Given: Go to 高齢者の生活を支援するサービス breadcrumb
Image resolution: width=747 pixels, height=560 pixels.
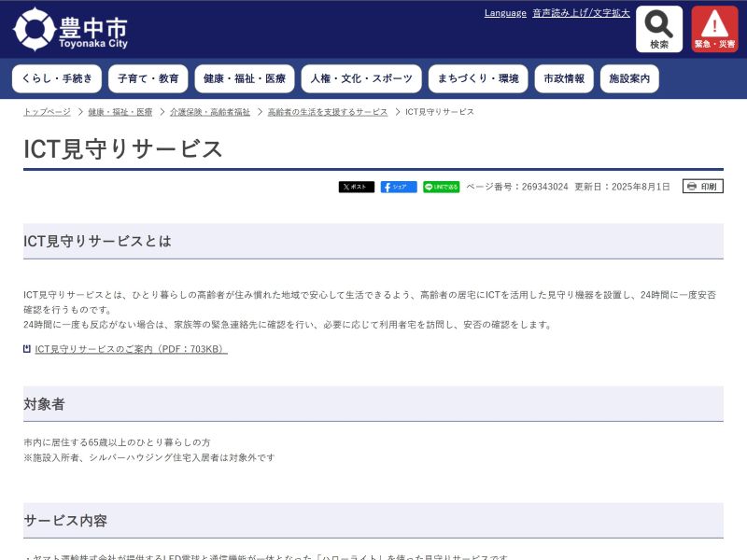Looking at the screenshot, I should click(x=327, y=112).
